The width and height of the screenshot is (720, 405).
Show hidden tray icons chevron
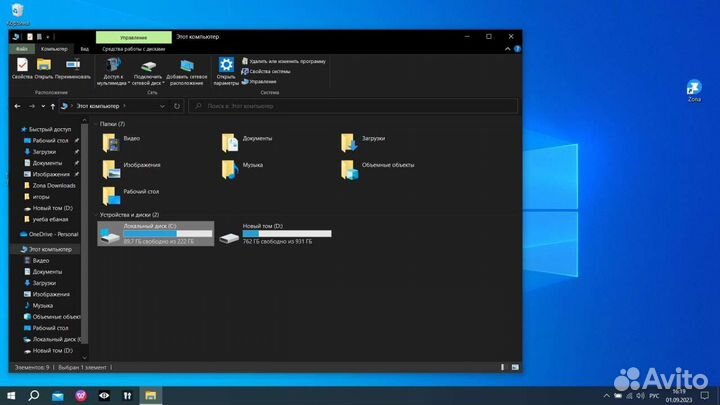pos(606,396)
